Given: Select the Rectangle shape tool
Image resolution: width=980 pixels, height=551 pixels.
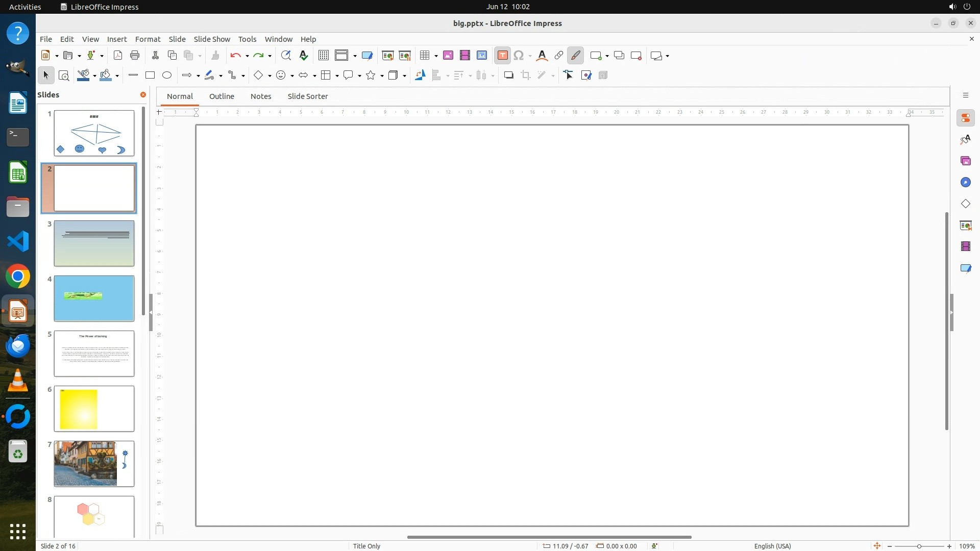Looking at the screenshot, I should tap(150, 76).
